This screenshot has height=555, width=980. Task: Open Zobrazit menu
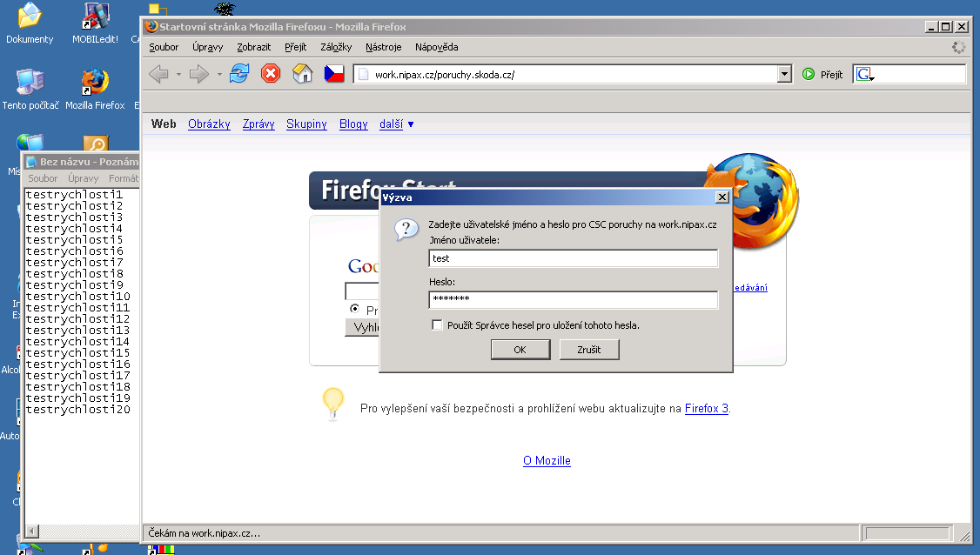coord(254,47)
